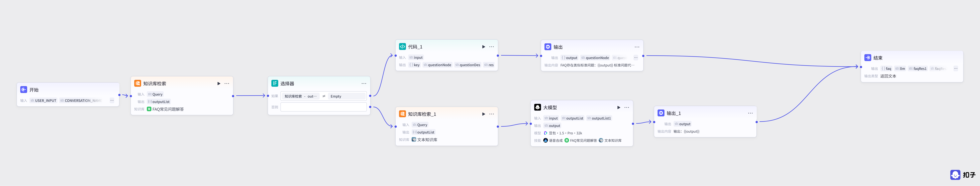
Task: Click the llm tag in 结束 node
Action: (x=900, y=69)
